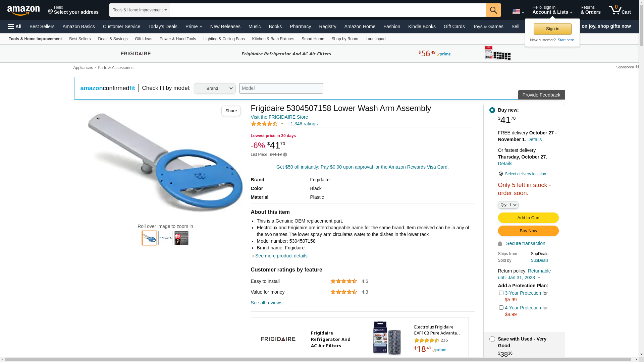Open Power & Hand Tools submenu item

point(177,39)
